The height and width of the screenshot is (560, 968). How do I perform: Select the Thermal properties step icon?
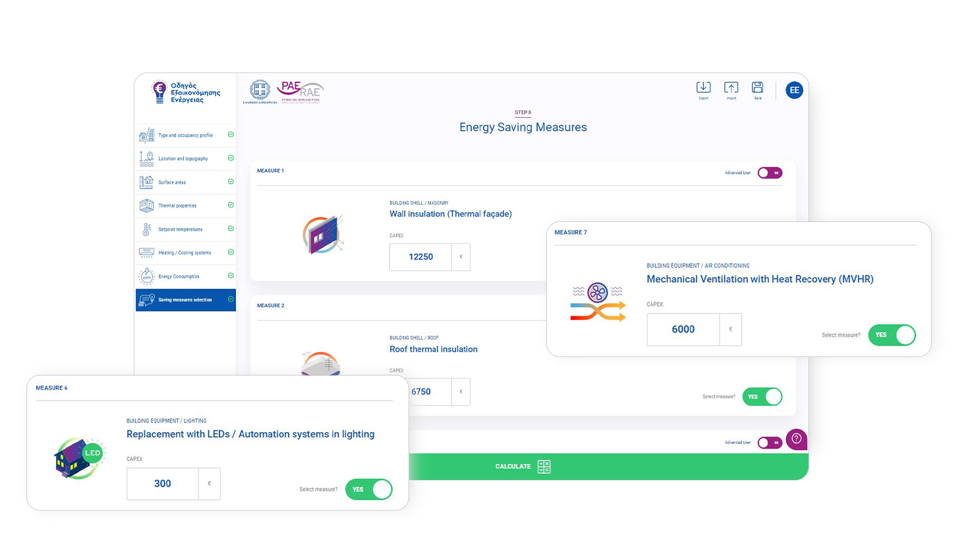pyautogui.click(x=146, y=206)
